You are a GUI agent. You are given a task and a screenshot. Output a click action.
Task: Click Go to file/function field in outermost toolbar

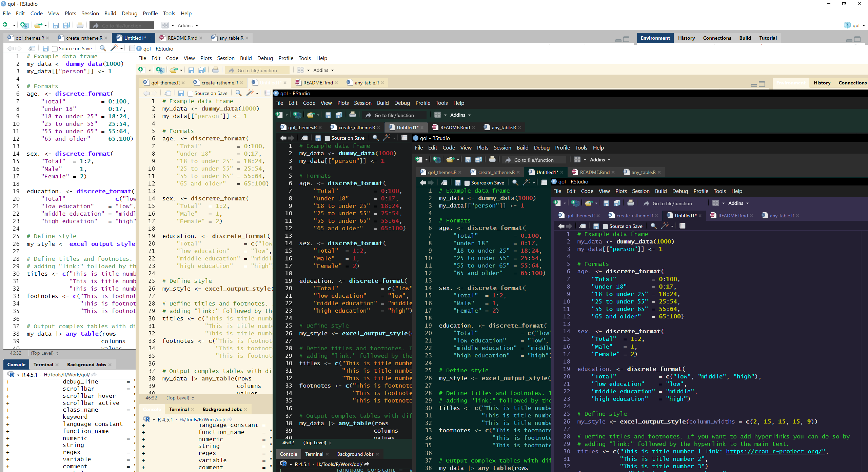[122, 25]
